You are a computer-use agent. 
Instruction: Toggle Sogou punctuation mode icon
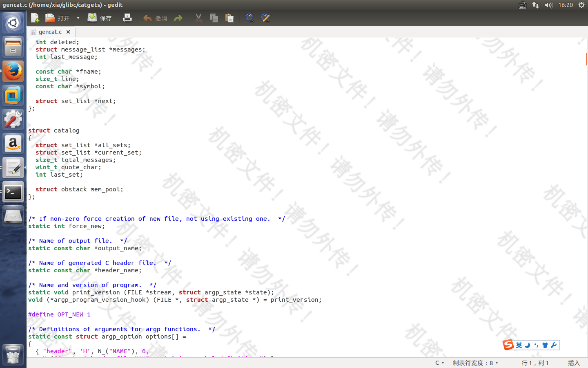pos(536,345)
